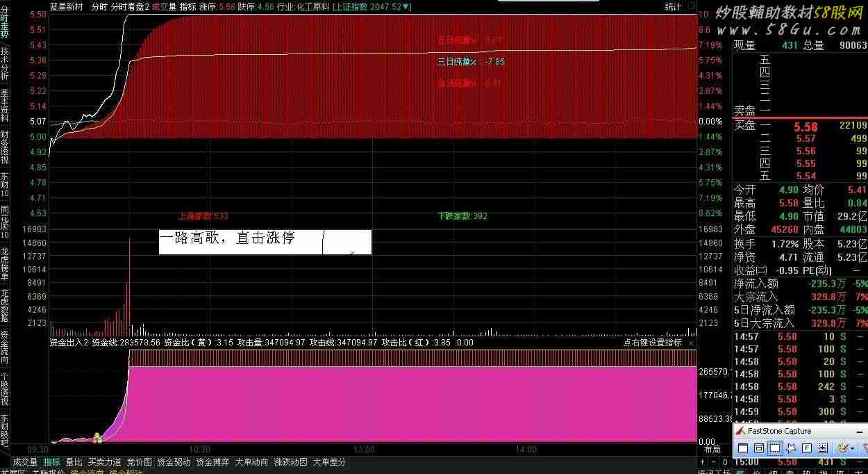Screen dimensions: 868x474
Task: Click 10:30 time axis marker
Action: click(x=199, y=450)
